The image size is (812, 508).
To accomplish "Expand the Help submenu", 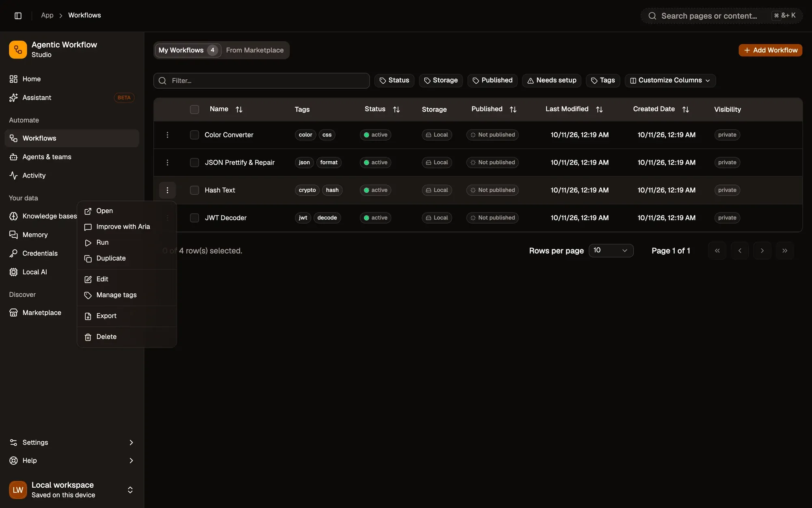I will [x=72, y=460].
